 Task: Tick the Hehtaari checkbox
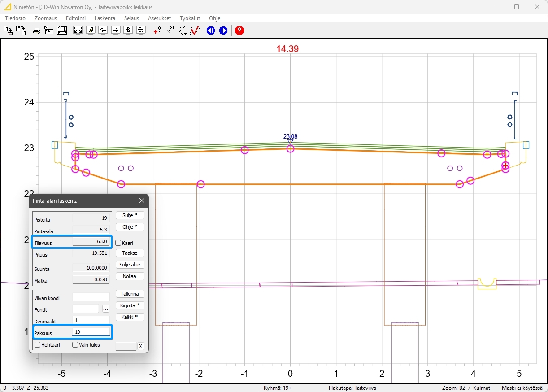[38, 345]
